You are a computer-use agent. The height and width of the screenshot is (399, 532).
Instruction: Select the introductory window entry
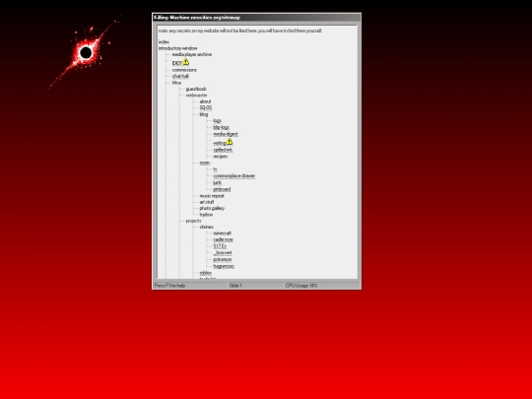(x=177, y=48)
